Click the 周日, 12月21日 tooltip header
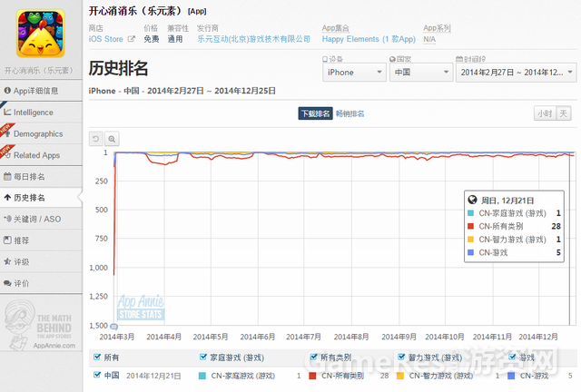 (x=507, y=201)
